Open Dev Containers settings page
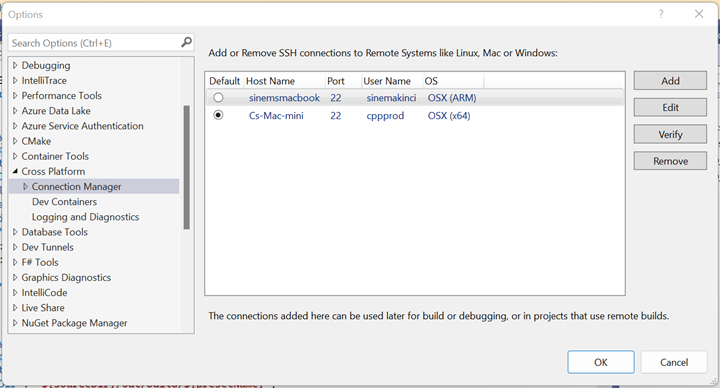The width and height of the screenshot is (720, 388). tap(64, 202)
